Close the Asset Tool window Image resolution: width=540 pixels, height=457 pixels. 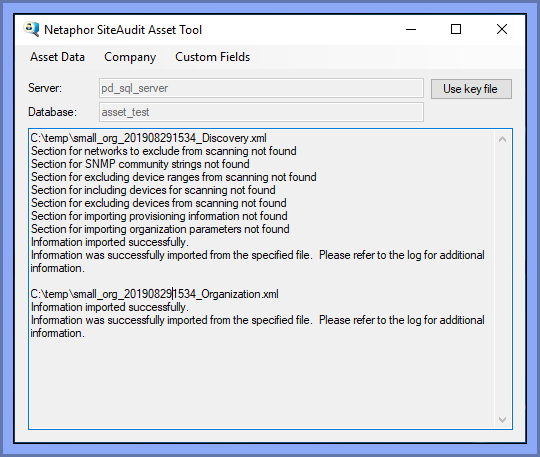pyautogui.click(x=502, y=30)
